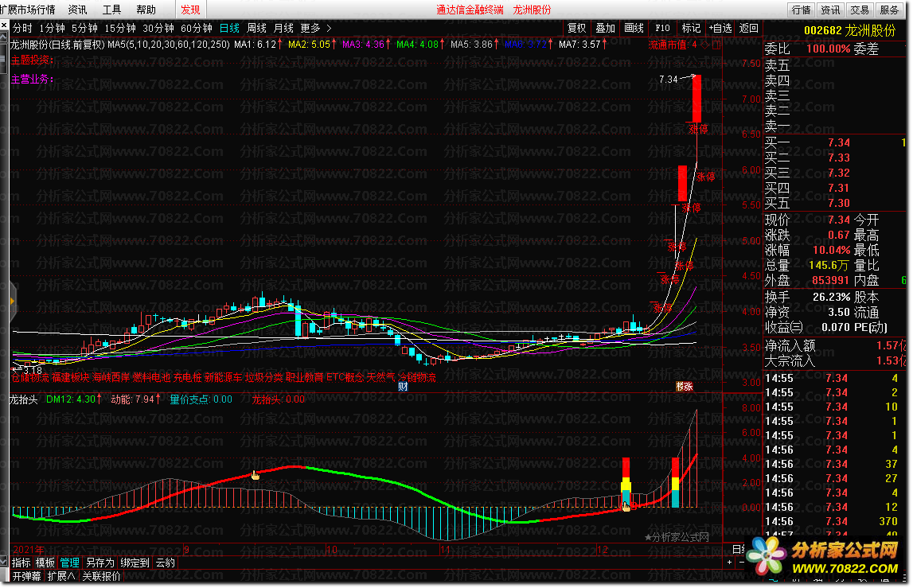Select the 1分钟 period
The image size is (913, 588).
click(52, 28)
